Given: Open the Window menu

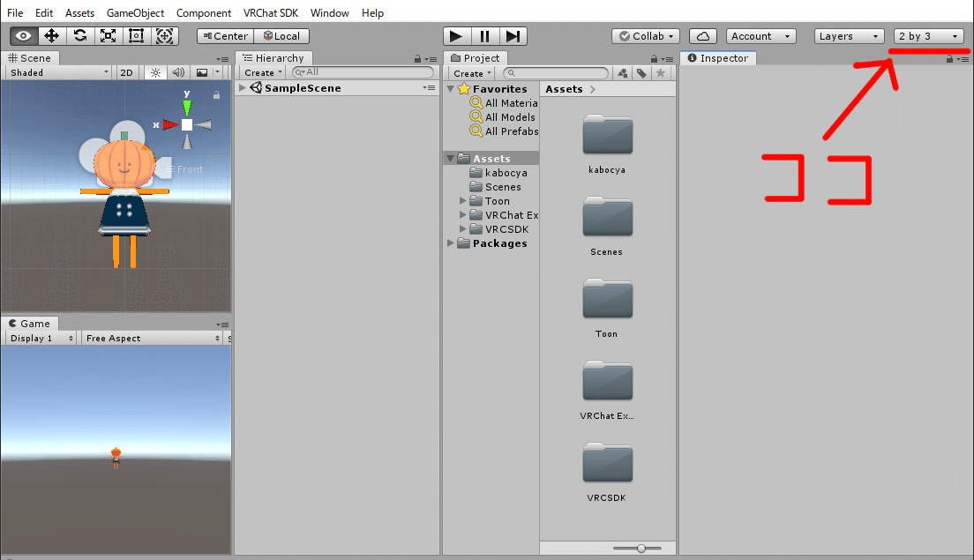Looking at the screenshot, I should coord(330,13).
